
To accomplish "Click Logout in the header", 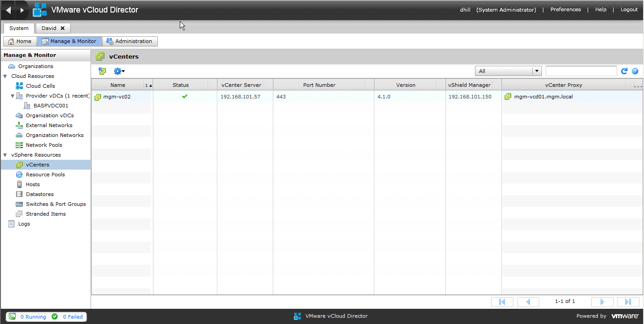I will [629, 9].
